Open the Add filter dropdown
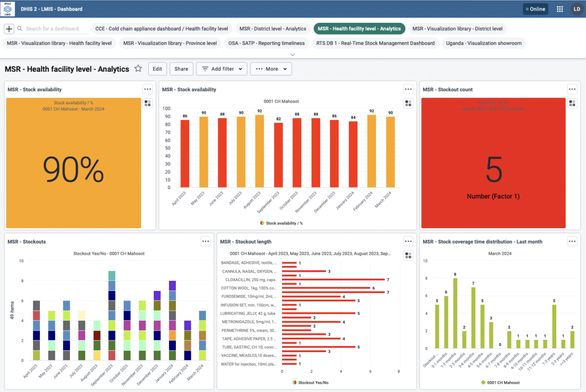The height and width of the screenshot is (392, 586). (222, 69)
